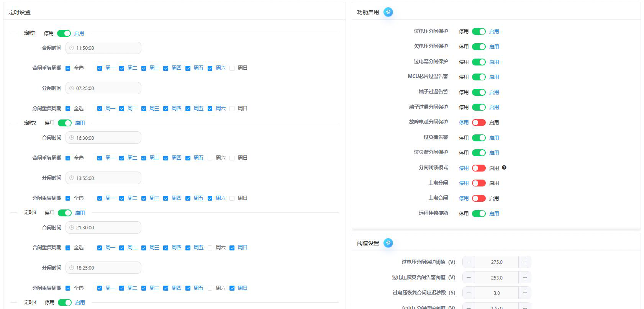The width and height of the screenshot is (644, 309).
Task: Enable the 故障电弧分闸保护 switch
Action: point(479,123)
